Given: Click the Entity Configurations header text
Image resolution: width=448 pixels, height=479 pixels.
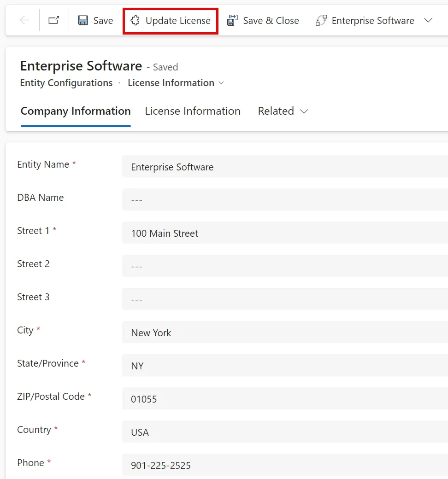Looking at the screenshot, I should (x=66, y=83).
